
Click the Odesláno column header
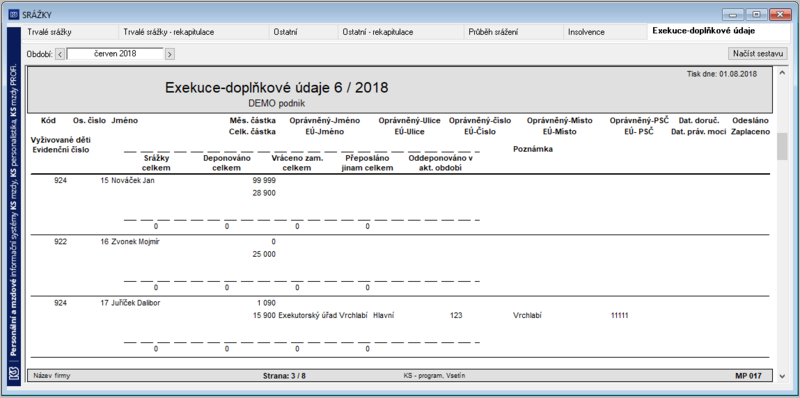[750, 121]
